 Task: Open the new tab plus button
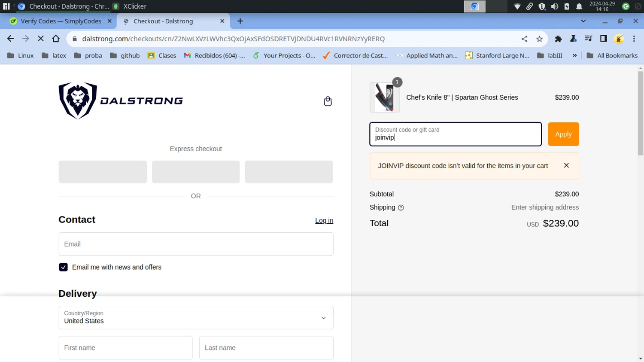pyautogui.click(x=240, y=21)
